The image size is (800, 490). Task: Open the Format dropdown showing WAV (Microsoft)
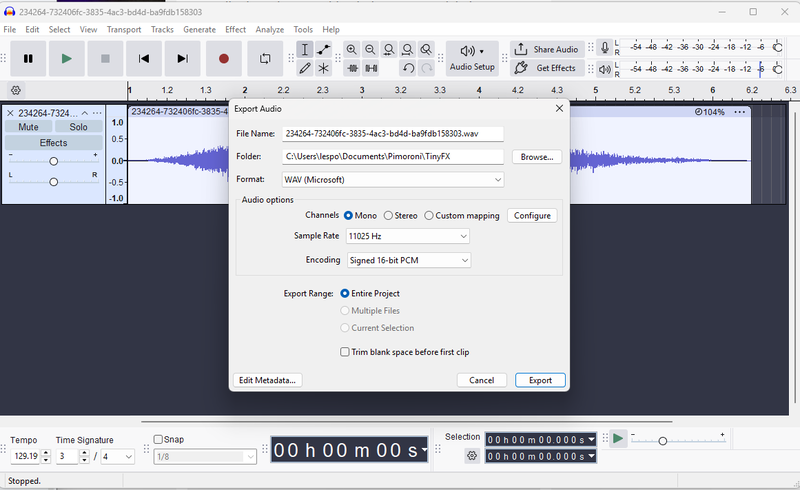[x=392, y=180]
